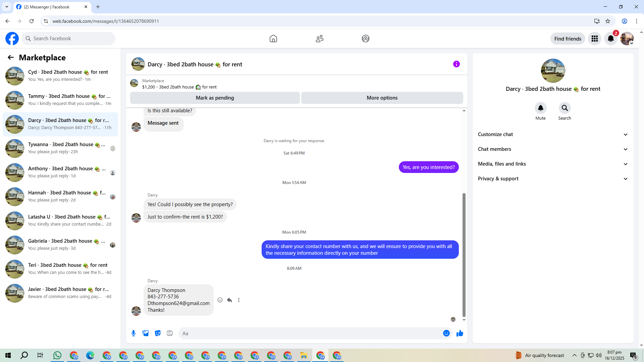Open the notifications bell icon
644x362 pixels.
coord(611,39)
